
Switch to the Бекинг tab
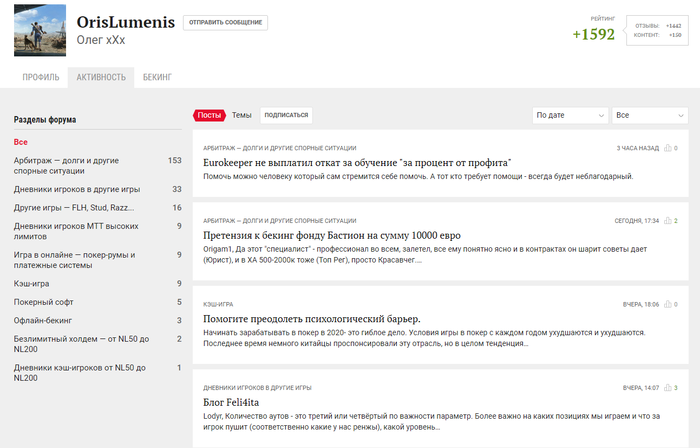(157, 77)
